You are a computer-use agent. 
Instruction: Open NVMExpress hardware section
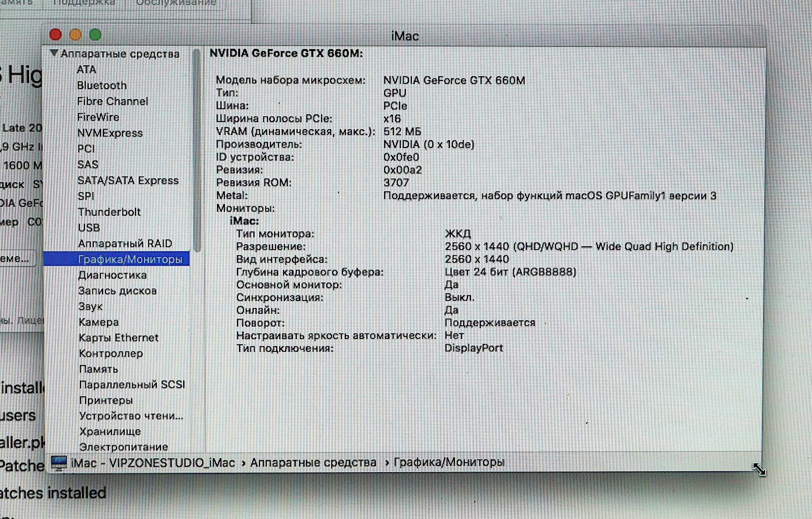[x=110, y=133]
